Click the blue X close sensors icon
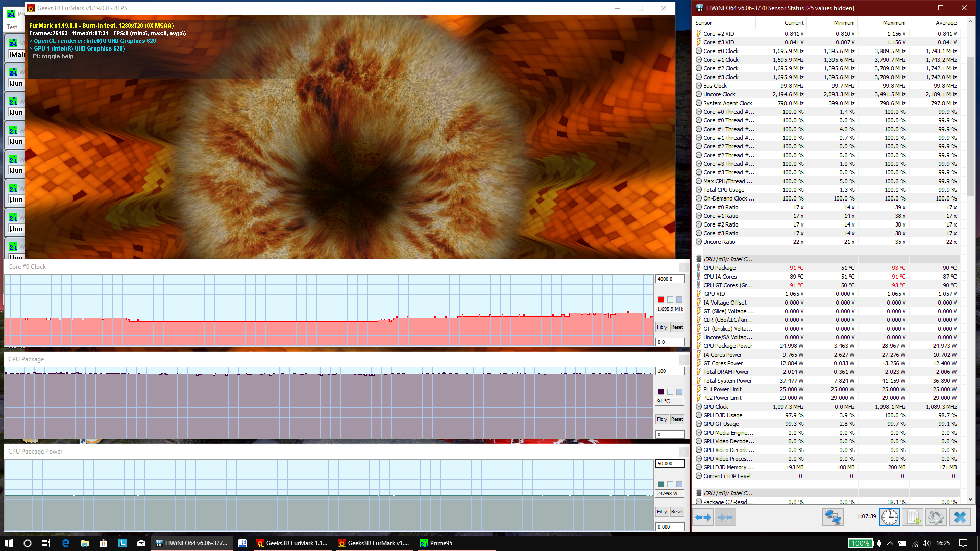Screen dimensions: 980x551 tap(960, 517)
